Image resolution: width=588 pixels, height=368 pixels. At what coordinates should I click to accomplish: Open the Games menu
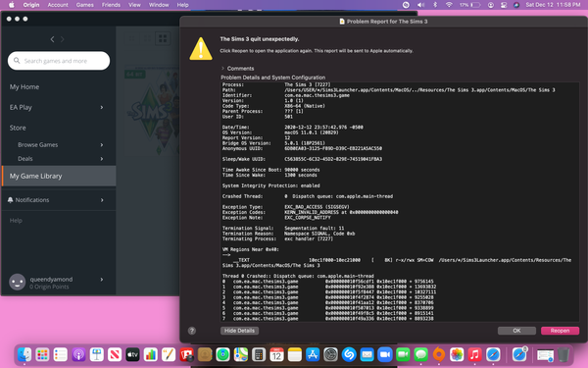click(x=84, y=5)
